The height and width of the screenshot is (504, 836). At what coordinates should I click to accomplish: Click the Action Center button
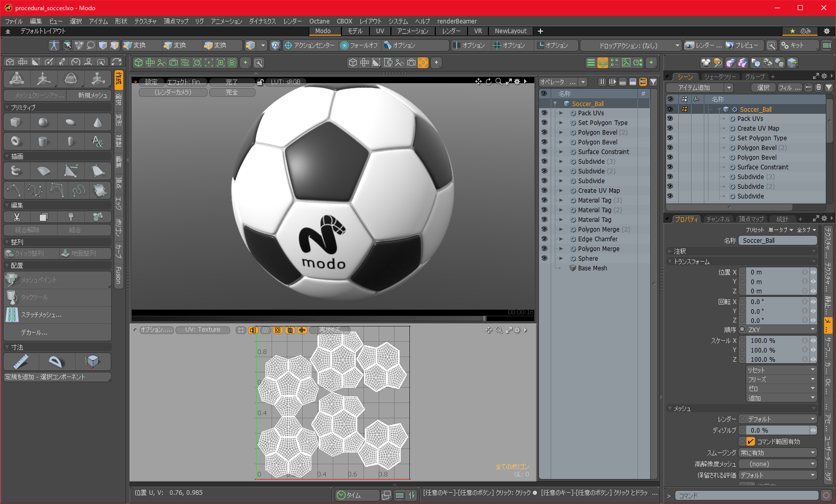point(310,45)
